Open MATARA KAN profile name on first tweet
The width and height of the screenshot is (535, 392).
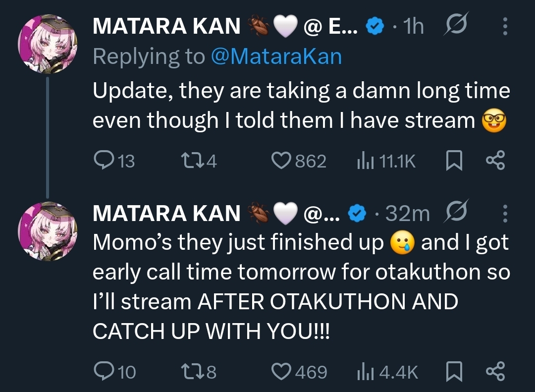pos(166,27)
